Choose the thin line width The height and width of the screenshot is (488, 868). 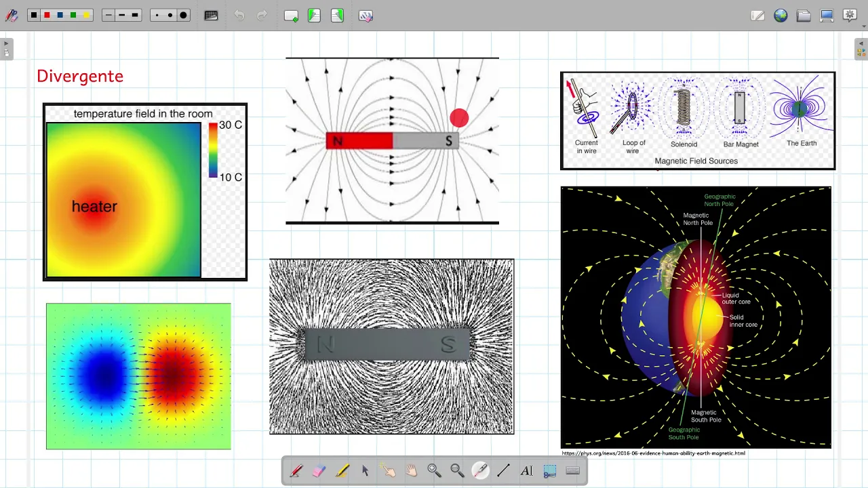coord(108,15)
